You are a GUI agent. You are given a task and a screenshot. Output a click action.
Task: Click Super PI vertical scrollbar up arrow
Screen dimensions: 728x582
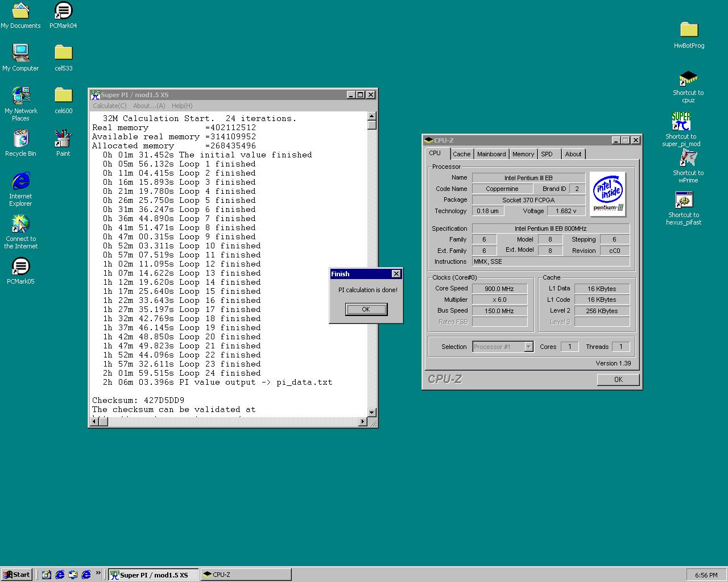point(372,116)
